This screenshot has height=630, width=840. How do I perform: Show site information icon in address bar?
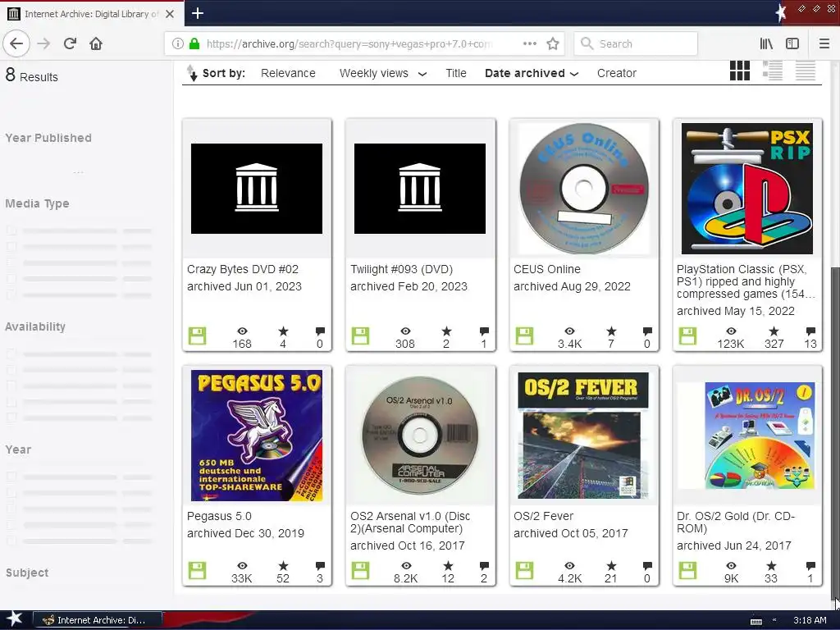(x=178, y=43)
